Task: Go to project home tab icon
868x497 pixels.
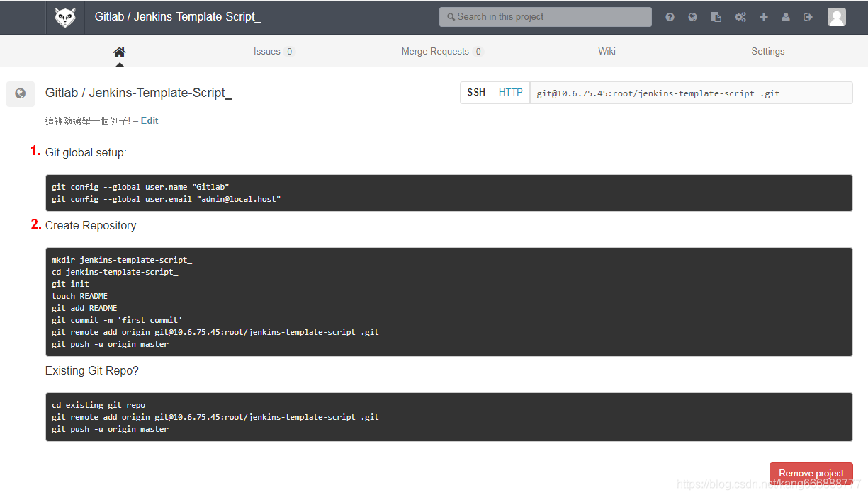Action: (x=119, y=52)
